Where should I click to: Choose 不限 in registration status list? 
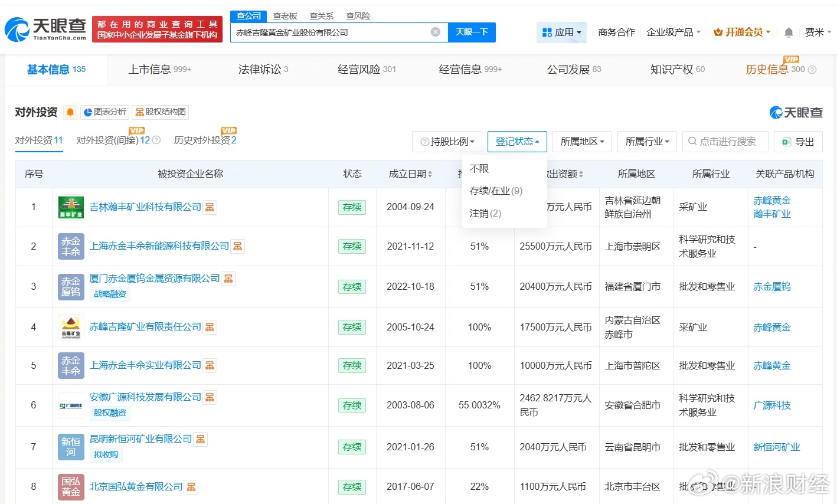pos(479,169)
